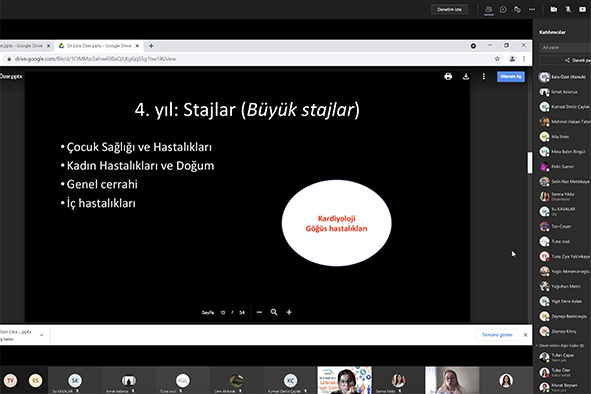591x394 pixels.
Task: Select Esra Özer (Konuk) in participants list
Action: click(x=564, y=77)
